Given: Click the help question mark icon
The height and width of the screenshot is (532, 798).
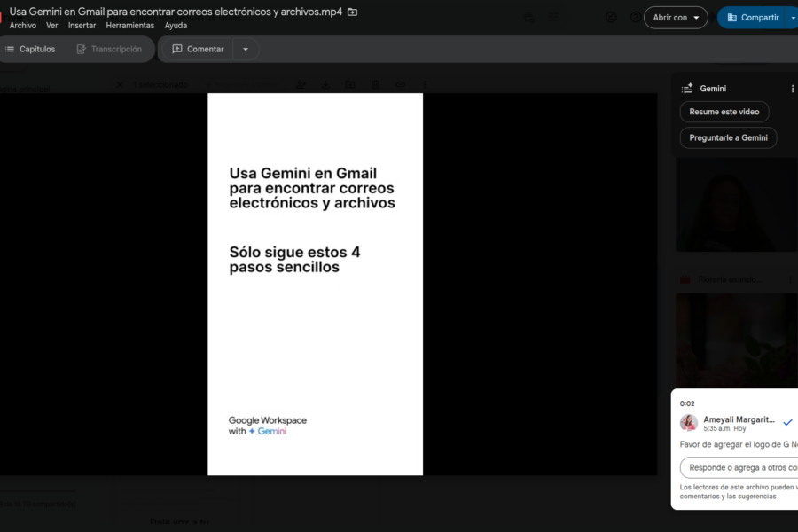Looking at the screenshot, I should coord(635,18).
